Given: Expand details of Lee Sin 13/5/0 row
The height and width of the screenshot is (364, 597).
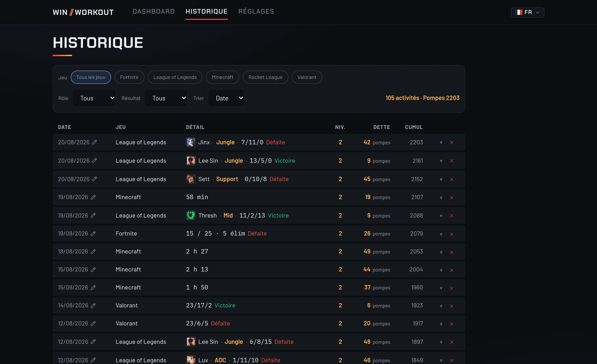Looking at the screenshot, I should point(441,161).
